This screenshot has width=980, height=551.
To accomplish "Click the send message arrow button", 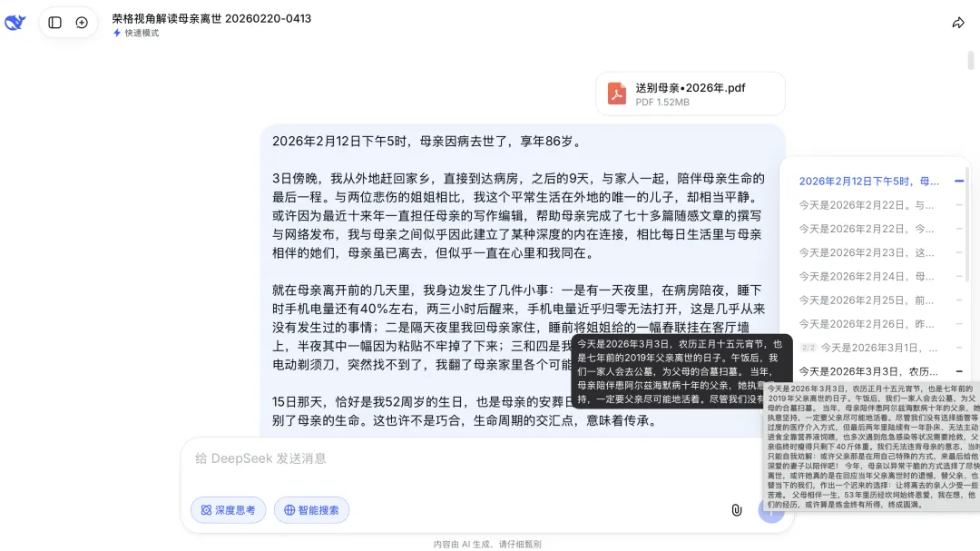I will click(x=771, y=510).
